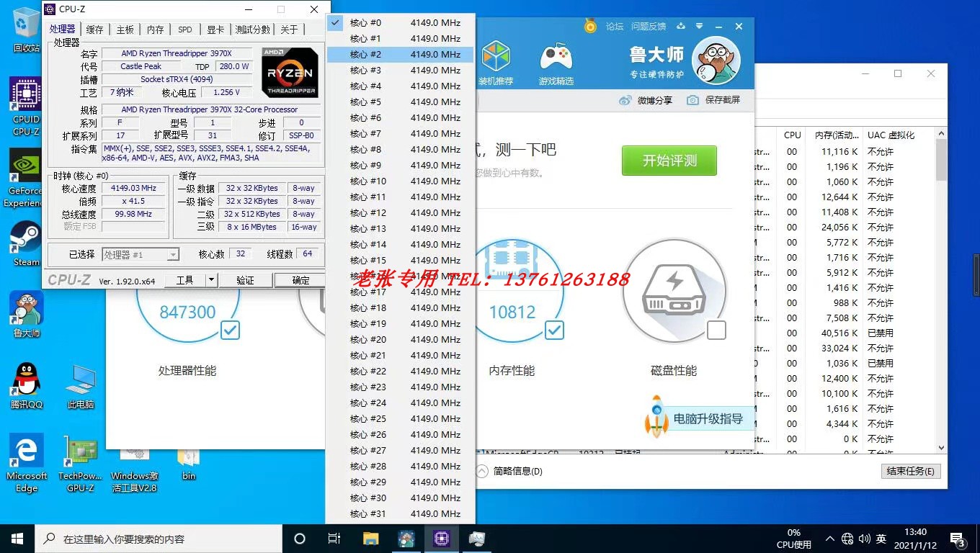980x553 pixels.
Task: Click 结束任务(E) button in Task Manager
Action: tap(911, 471)
